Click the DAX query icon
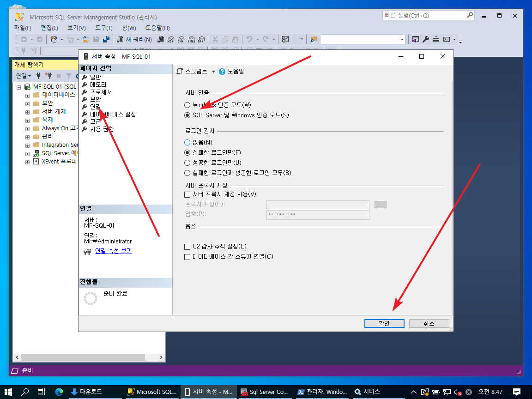532x399 pixels. (x=201, y=39)
